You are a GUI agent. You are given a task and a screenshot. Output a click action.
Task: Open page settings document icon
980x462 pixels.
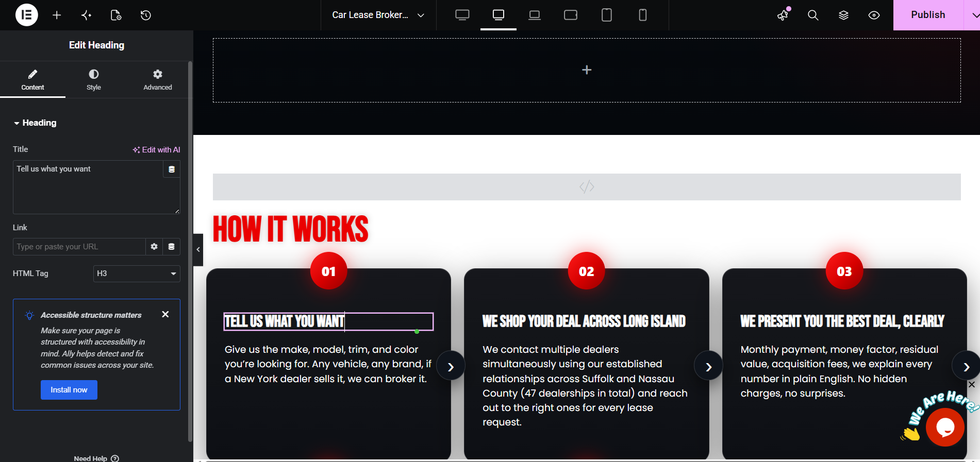pyautogui.click(x=116, y=15)
